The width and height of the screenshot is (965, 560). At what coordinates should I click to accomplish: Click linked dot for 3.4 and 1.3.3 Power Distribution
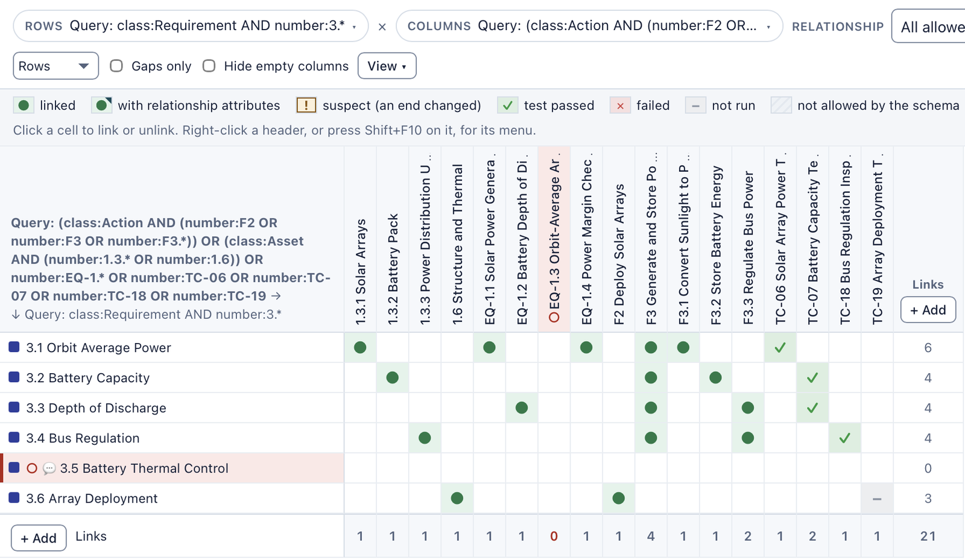[x=425, y=438]
